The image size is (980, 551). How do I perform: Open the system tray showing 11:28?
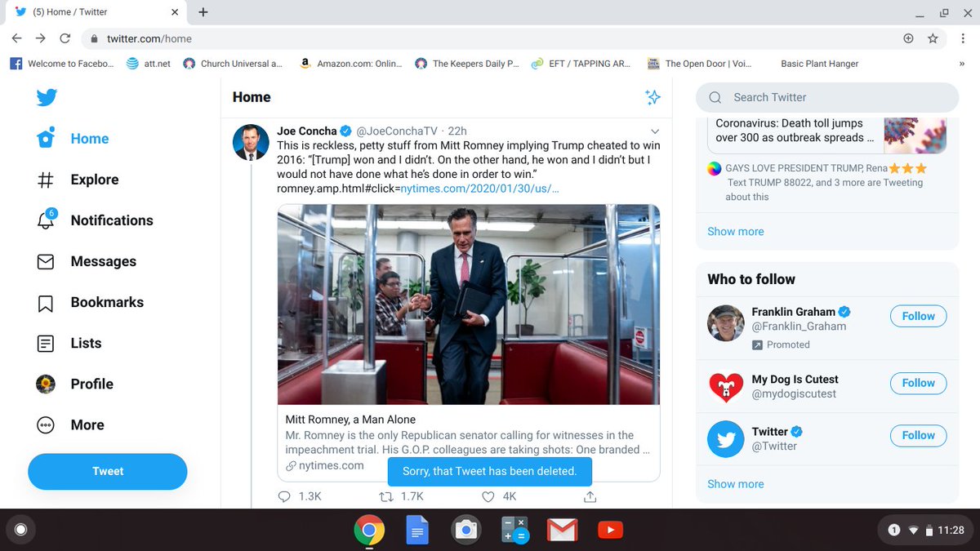click(926, 531)
